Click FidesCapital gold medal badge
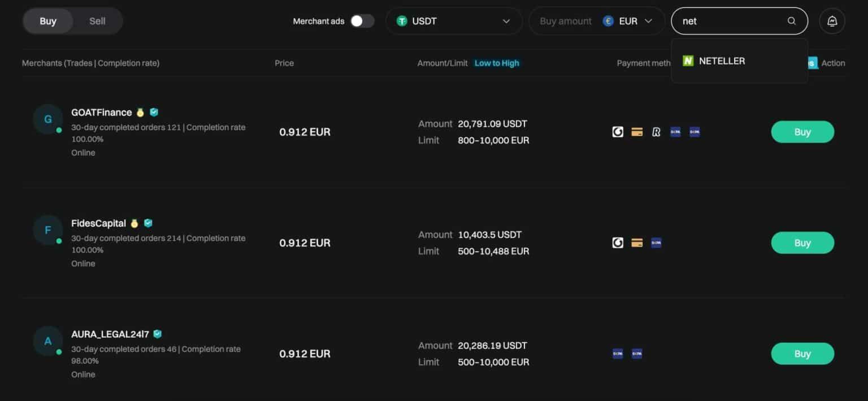The height and width of the screenshot is (401, 868). (134, 223)
